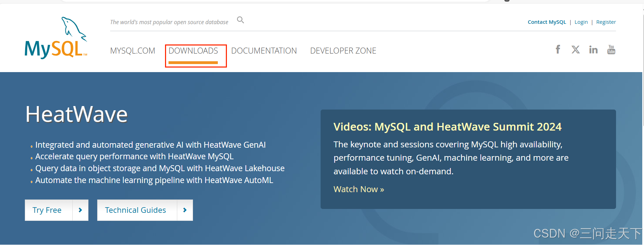
Task: Open the search magnifier icon
Action: pos(240,20)
